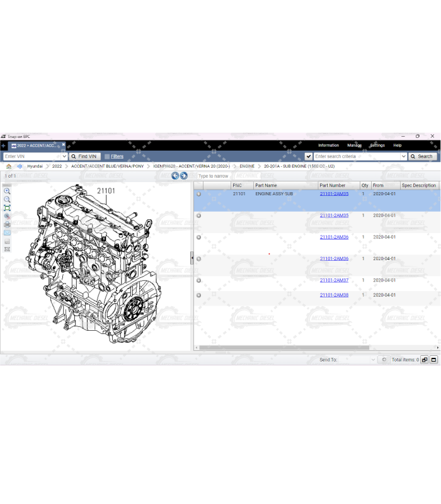
Task: Click the blue back arrow in breadcrumb
Action: 20,166
